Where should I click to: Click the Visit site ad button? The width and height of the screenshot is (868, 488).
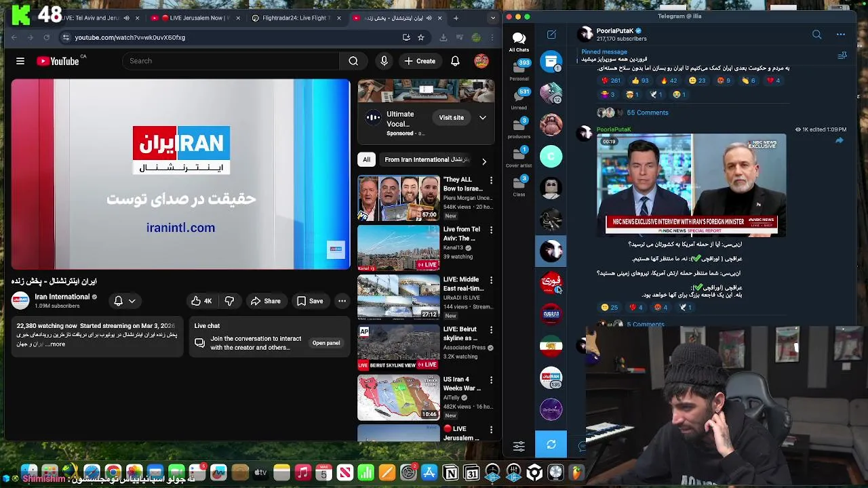point(451,117)
